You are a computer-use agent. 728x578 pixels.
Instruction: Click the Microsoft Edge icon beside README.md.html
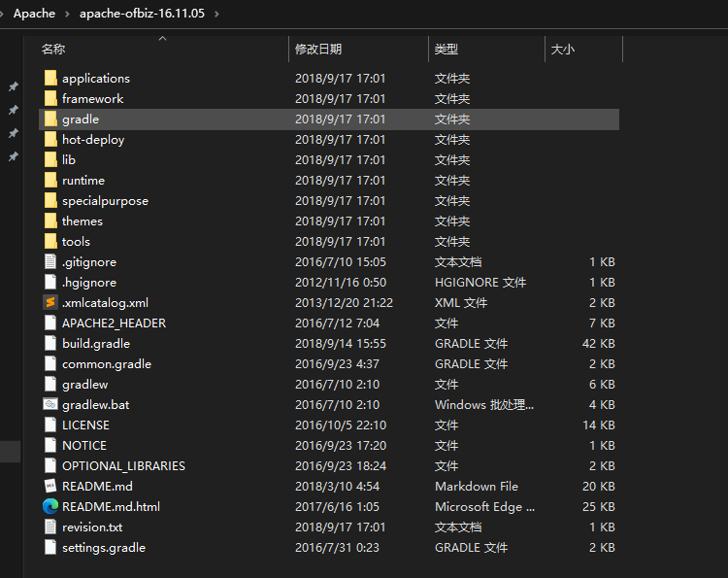click(x=50, y=506)
